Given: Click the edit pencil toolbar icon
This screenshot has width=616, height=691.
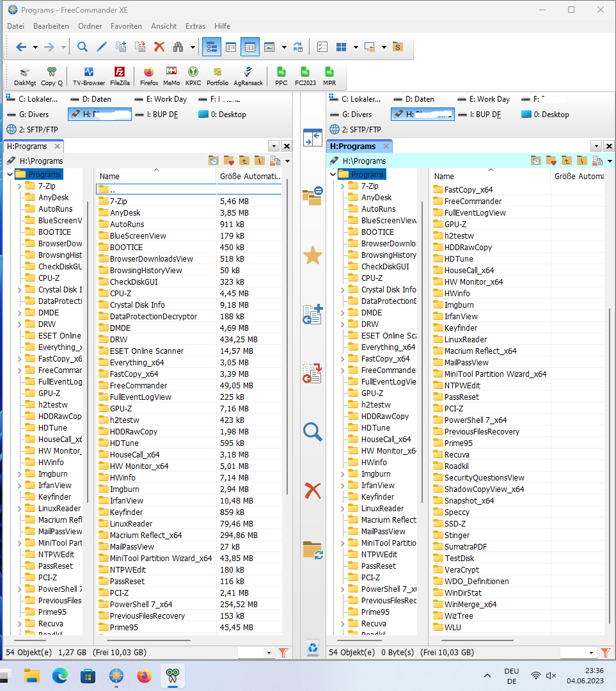Looking at the screenshot, I should pos(101,47).
